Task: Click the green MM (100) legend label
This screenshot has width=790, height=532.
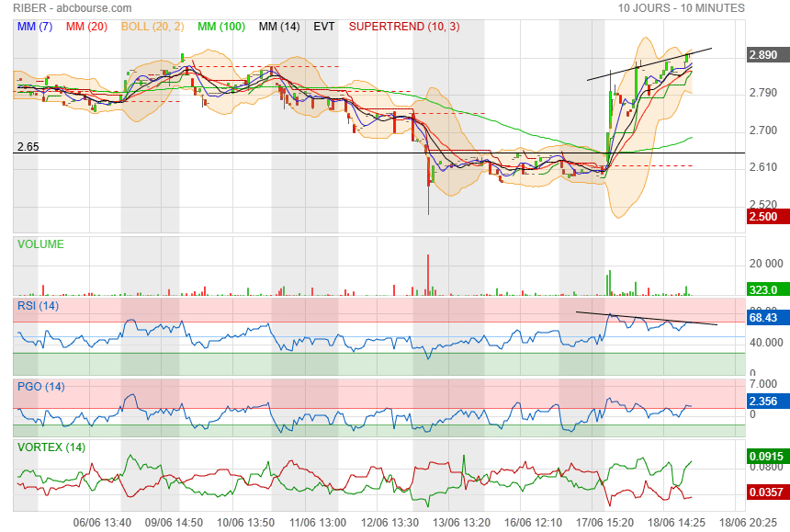Action: (220, 27)
